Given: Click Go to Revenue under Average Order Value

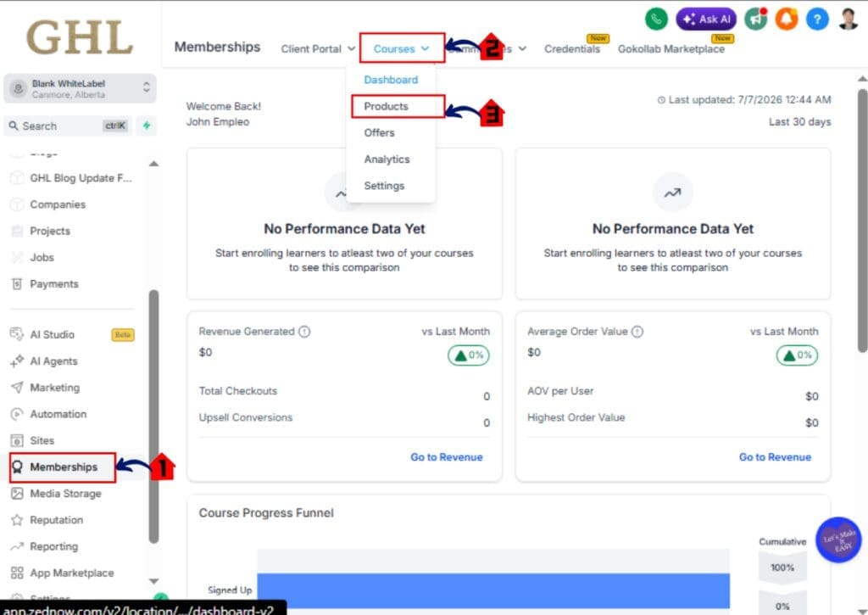Looking at the screenshot, I should pyautogui.click(x=775, y=457).
